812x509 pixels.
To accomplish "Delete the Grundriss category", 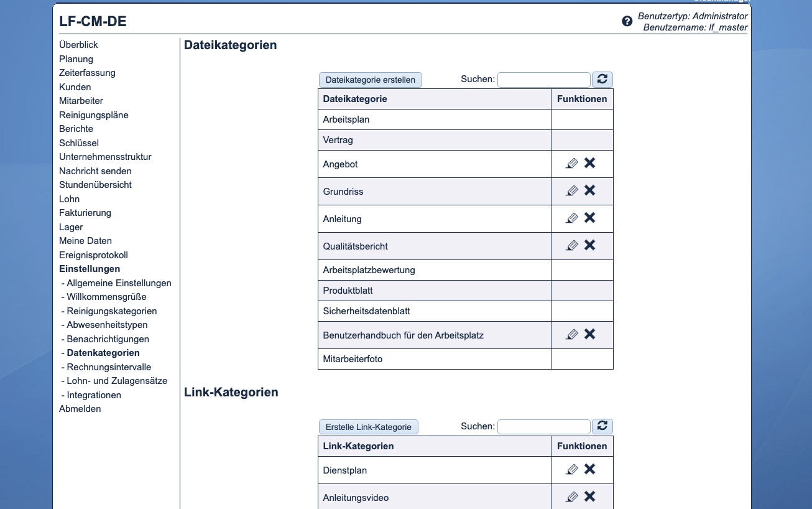I will 589,190.
